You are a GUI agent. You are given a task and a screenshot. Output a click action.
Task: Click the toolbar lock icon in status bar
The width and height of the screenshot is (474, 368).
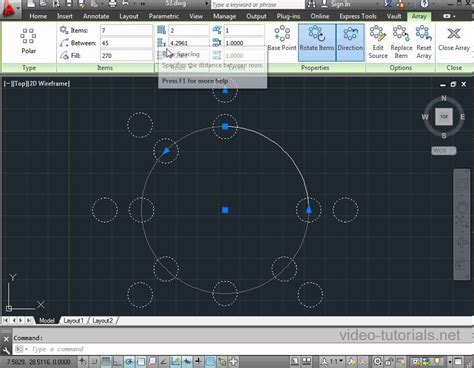click(388, 361)
